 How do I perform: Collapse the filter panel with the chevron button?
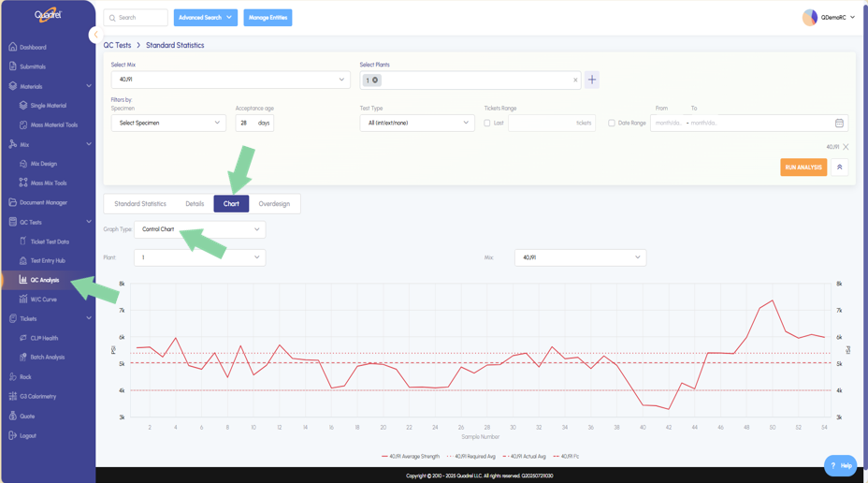pos(839,168)
